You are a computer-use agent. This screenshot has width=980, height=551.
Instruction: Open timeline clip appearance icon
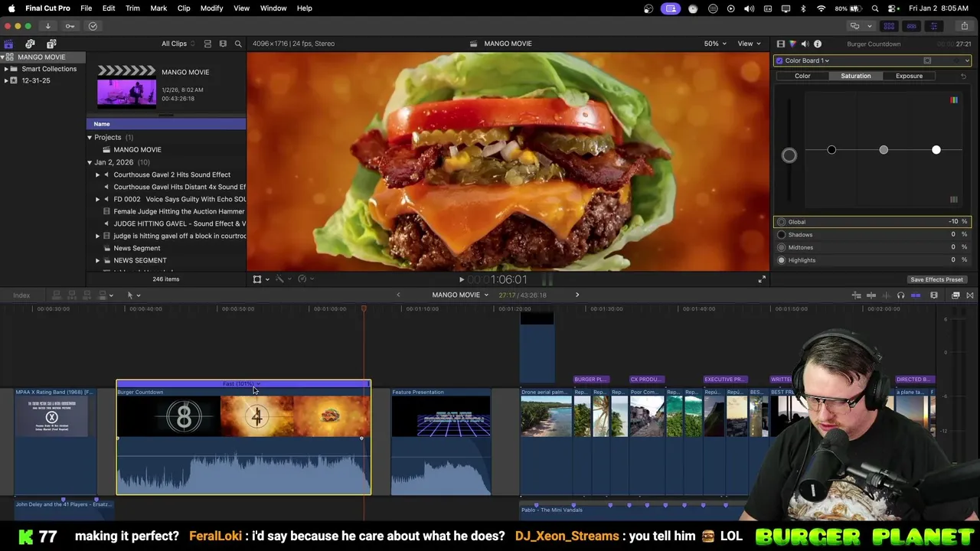tap(934, 295)
